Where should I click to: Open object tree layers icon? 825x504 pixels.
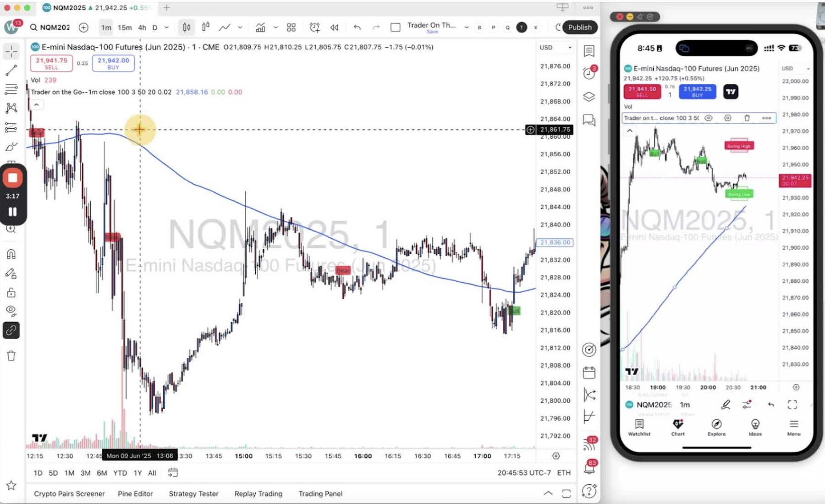coord(589,97)
